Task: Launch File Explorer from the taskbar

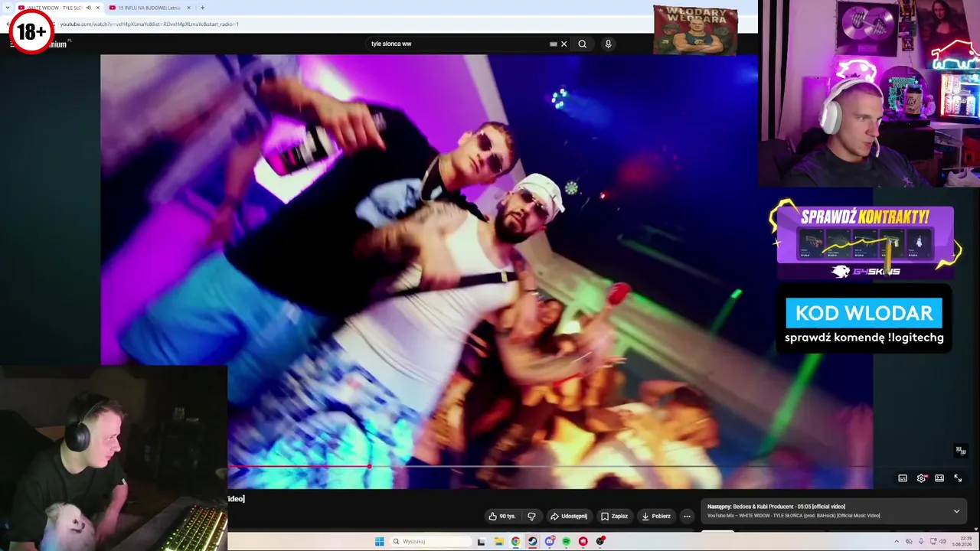Action: point(498,541)
